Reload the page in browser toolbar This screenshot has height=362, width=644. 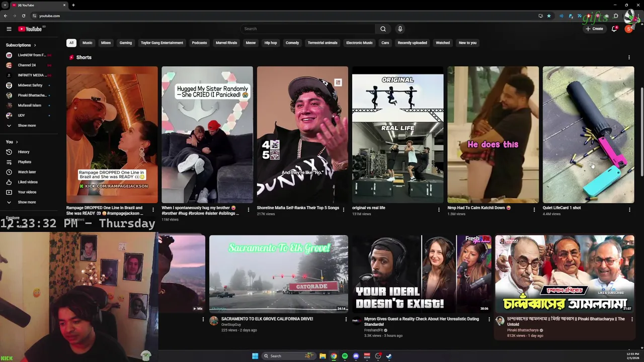pos(24,16)
